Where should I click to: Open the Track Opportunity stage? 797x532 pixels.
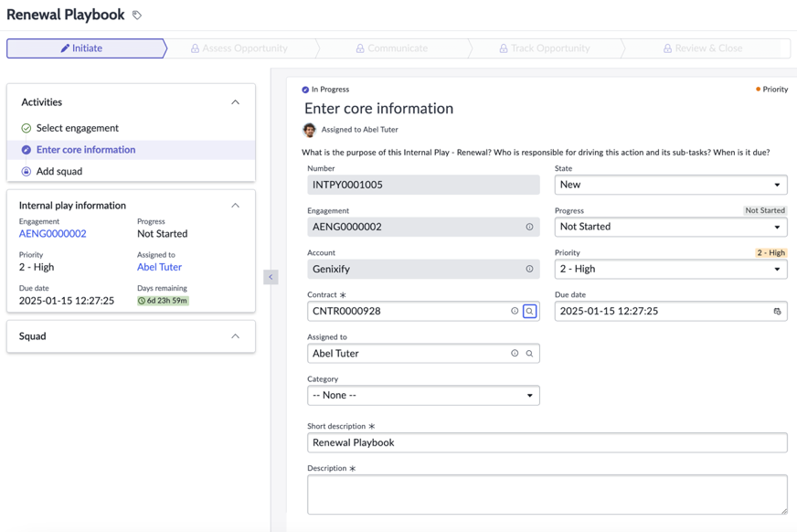545,48
